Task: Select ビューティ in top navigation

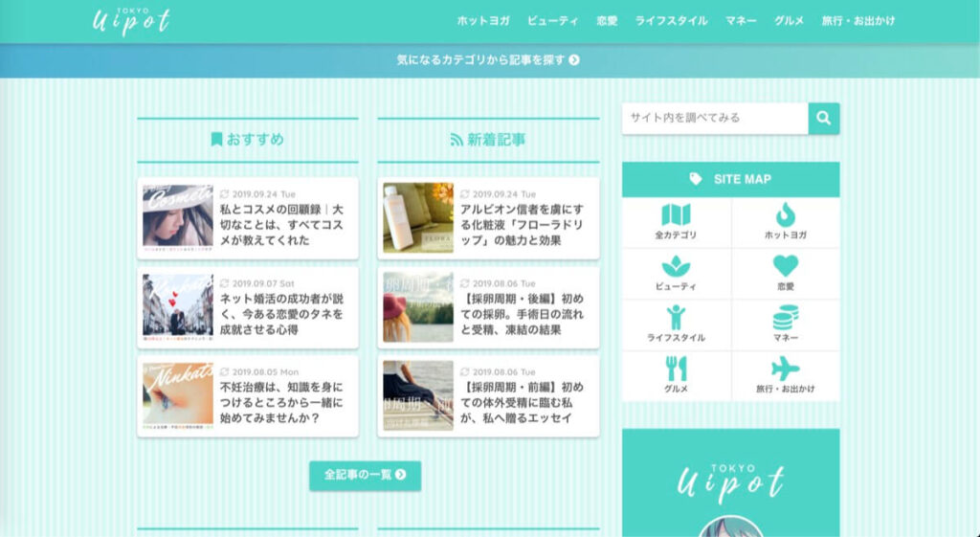Action: [552, 21]
